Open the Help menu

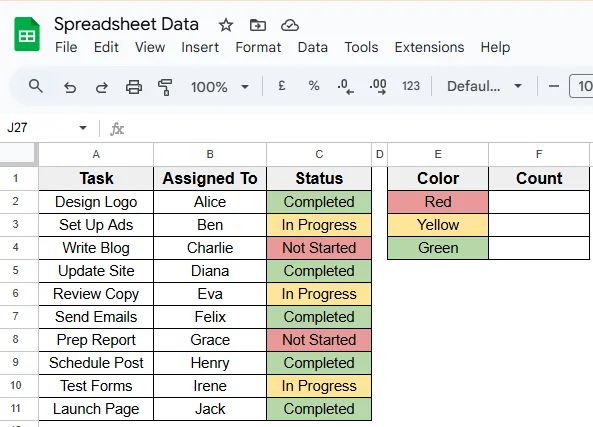(x=495, y=47)
